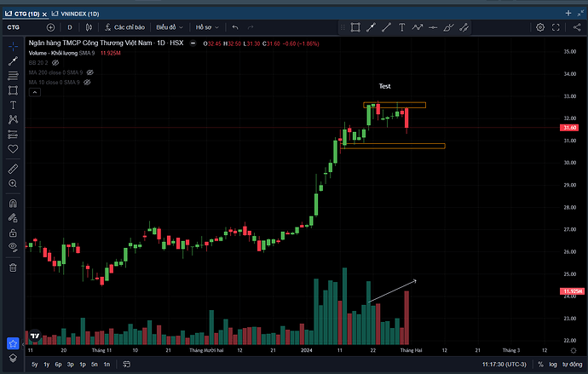Open the patterns tool in left sidebar
The image size is (588, 374).
click(x=13, y=119)
